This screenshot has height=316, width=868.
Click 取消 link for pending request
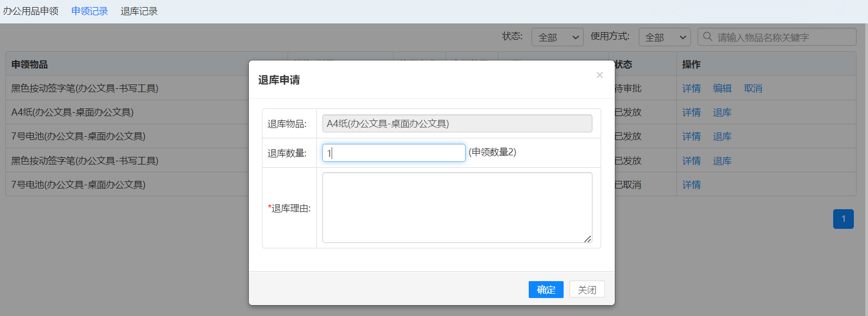[753, 88]
